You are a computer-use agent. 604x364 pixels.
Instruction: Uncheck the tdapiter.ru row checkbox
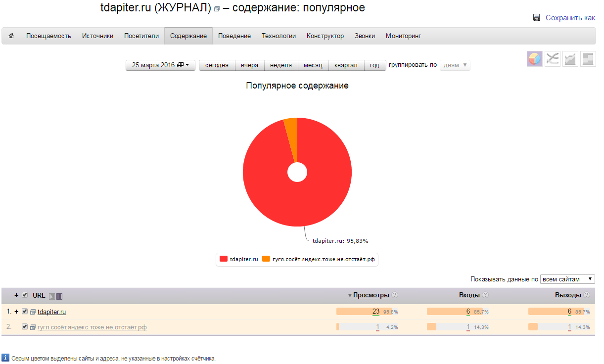[25, 312]
